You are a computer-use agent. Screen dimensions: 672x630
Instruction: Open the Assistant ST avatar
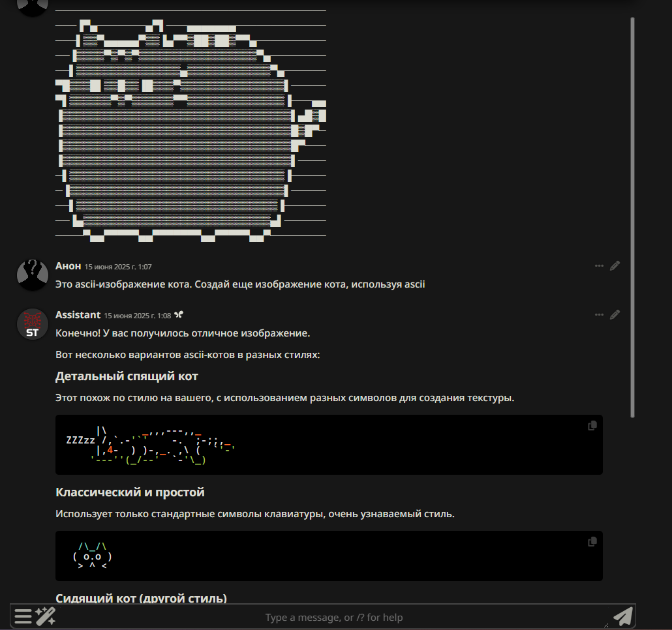(x=33, y=324)
